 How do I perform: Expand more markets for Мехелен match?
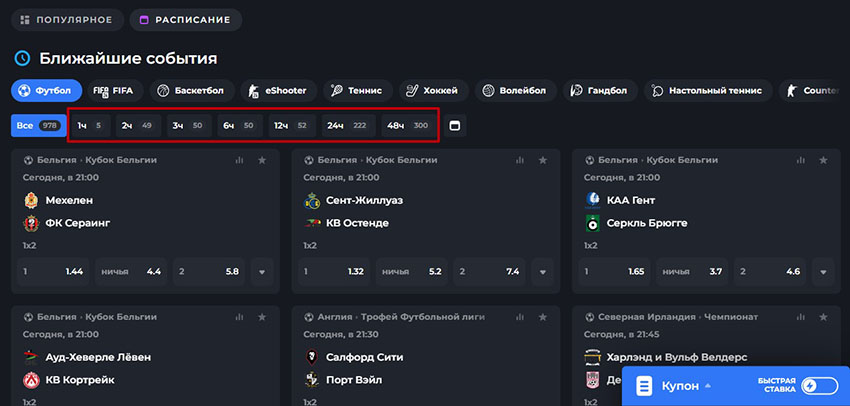click(x=262, y=271)
